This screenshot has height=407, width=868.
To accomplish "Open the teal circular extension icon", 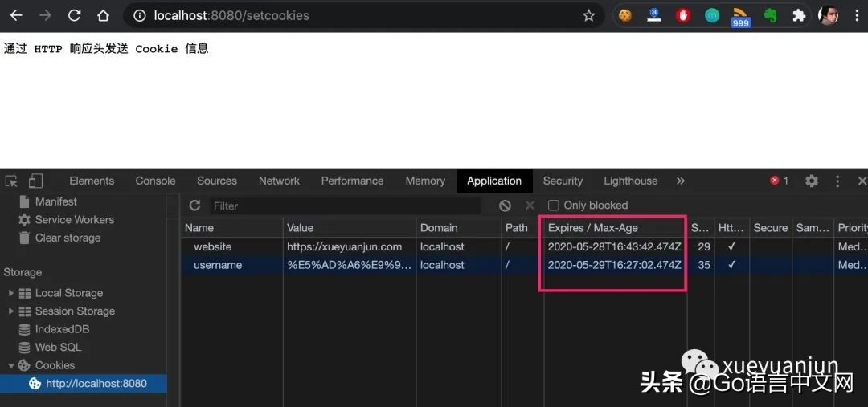I will point(711,15).
